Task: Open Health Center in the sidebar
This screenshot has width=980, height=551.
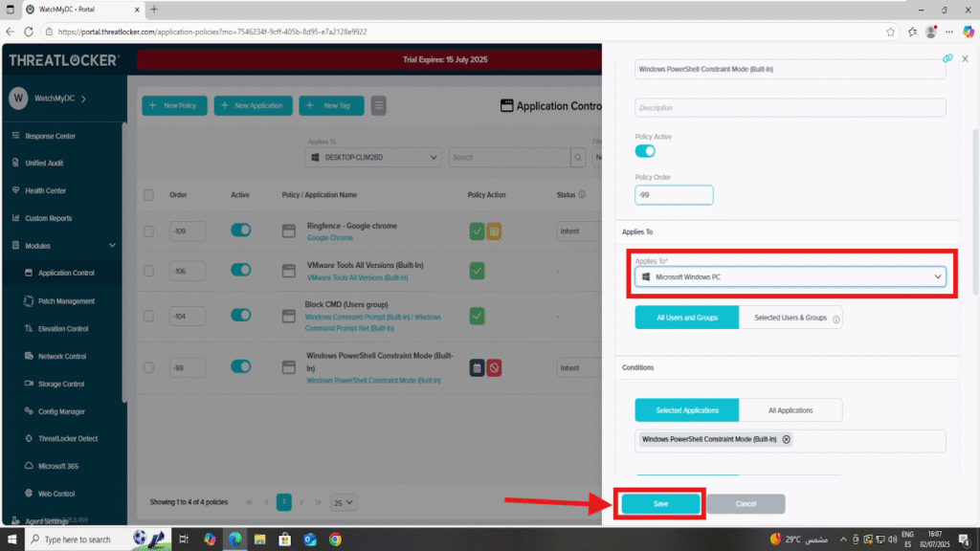Action: click(45, 190)
